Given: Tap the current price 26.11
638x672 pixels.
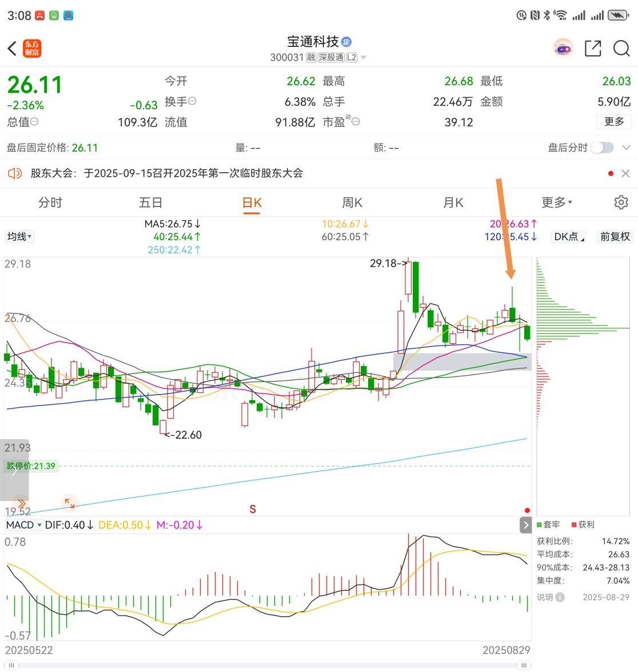Looking at the screenshot, I should click(35, 85).
